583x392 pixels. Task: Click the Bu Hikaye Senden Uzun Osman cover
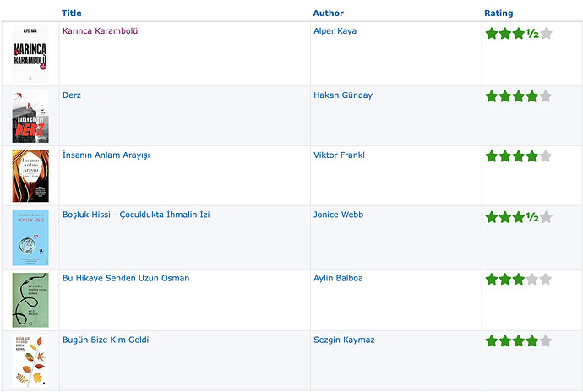30,300
